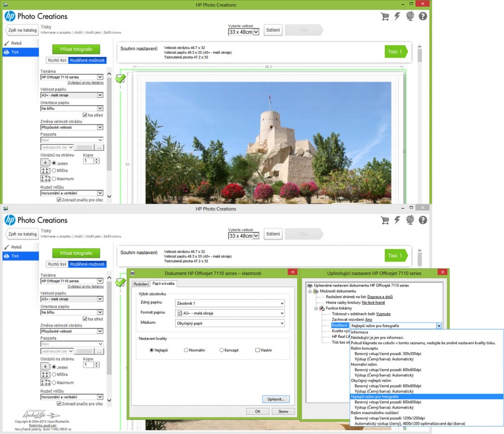Click the HP logo in the top window
504x434 pixels.
tap(10, 16)
